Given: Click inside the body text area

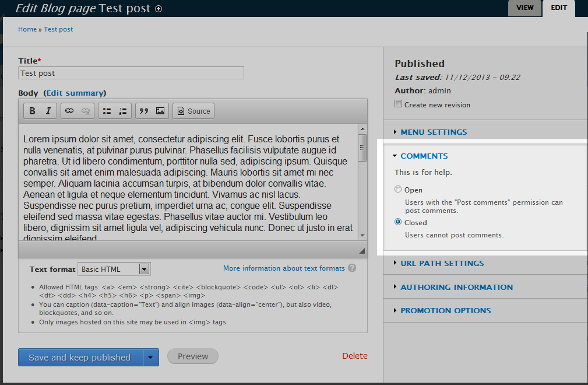Looking at the screenshot, I should [188, 182].
